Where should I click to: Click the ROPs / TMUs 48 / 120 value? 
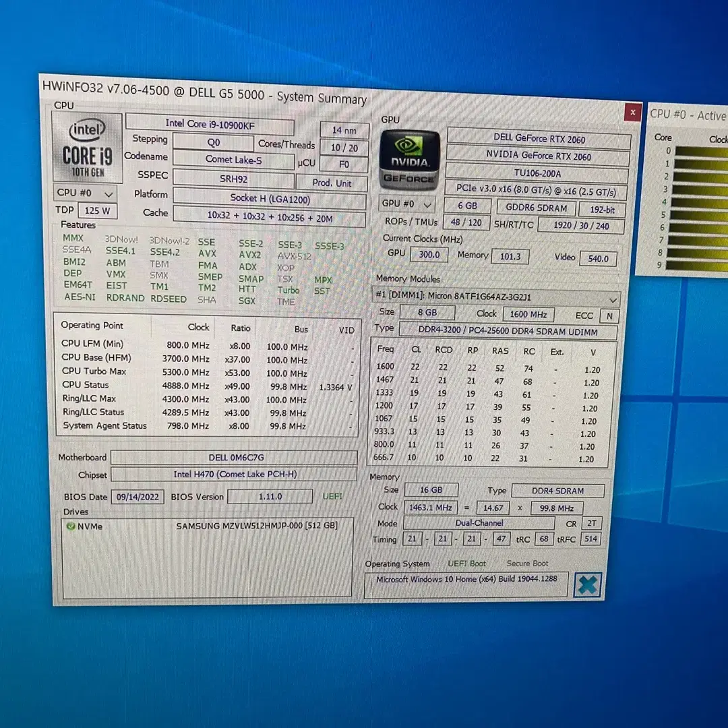point(466,222)
